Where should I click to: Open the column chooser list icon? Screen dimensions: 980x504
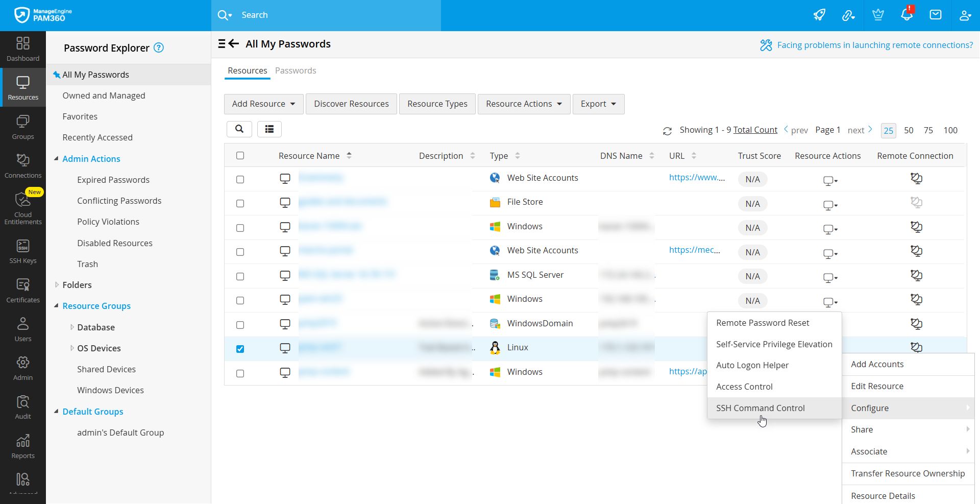pos(269,129)
